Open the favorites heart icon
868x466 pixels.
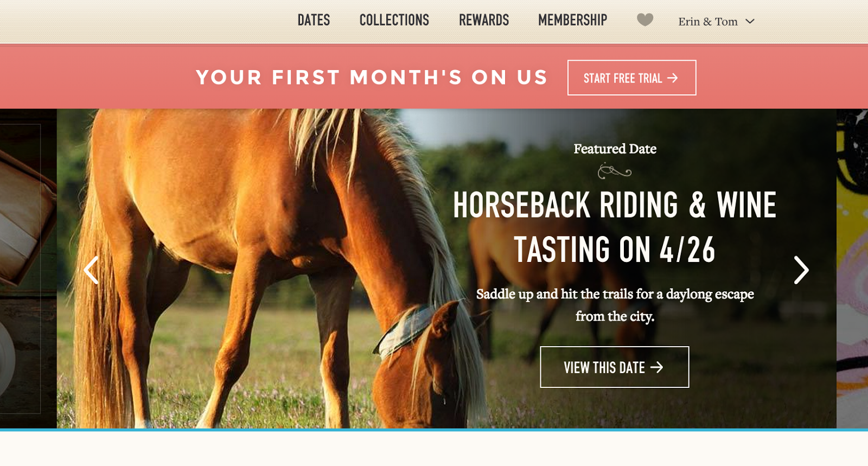click(644, 20)
